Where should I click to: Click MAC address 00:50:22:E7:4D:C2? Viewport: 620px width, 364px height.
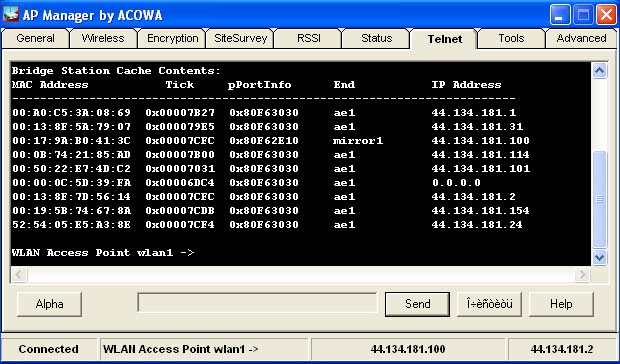[x=71, y=169]
